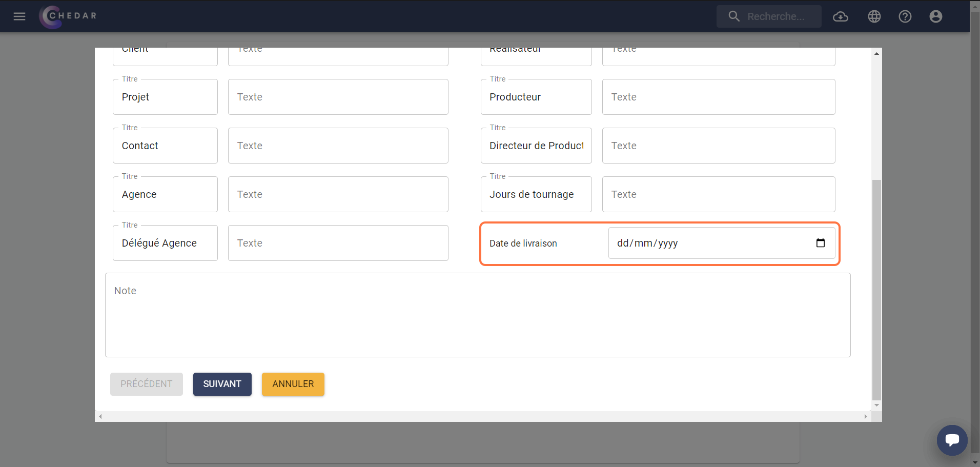Viewport: 980px width, 467px height.
Task: Click the Jours de tournage title field
Action: [x=536, y=194]
